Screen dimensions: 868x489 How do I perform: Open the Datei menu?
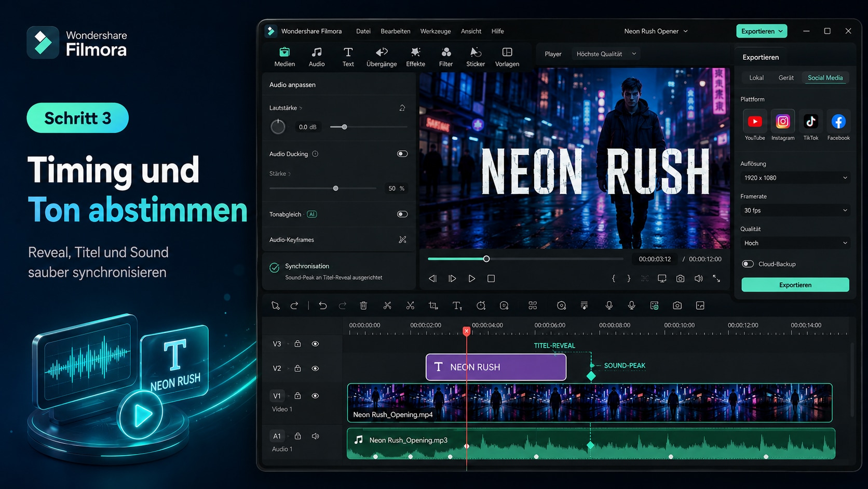tap(363, 31)
